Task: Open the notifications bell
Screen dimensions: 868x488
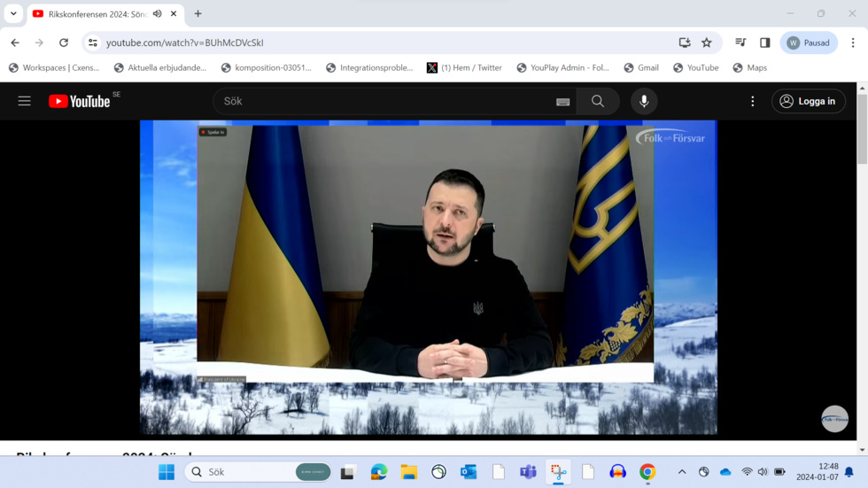Action: (x=849, y=472)
